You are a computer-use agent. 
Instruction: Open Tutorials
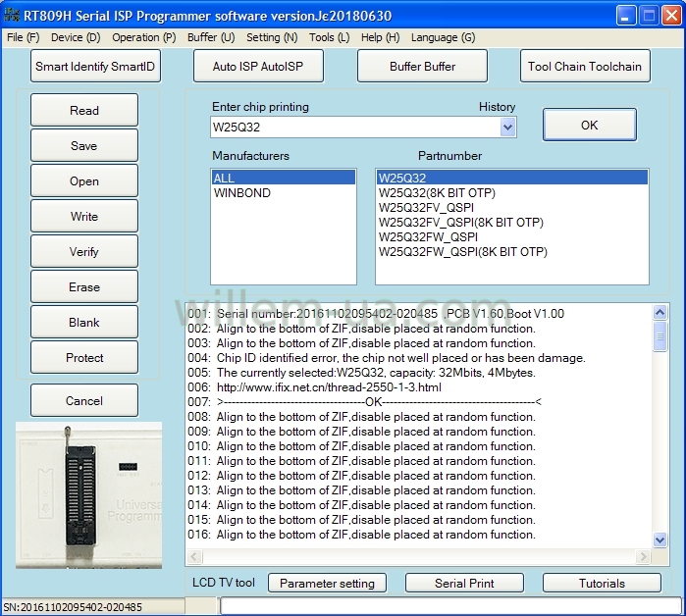click(x=602, y=584)
